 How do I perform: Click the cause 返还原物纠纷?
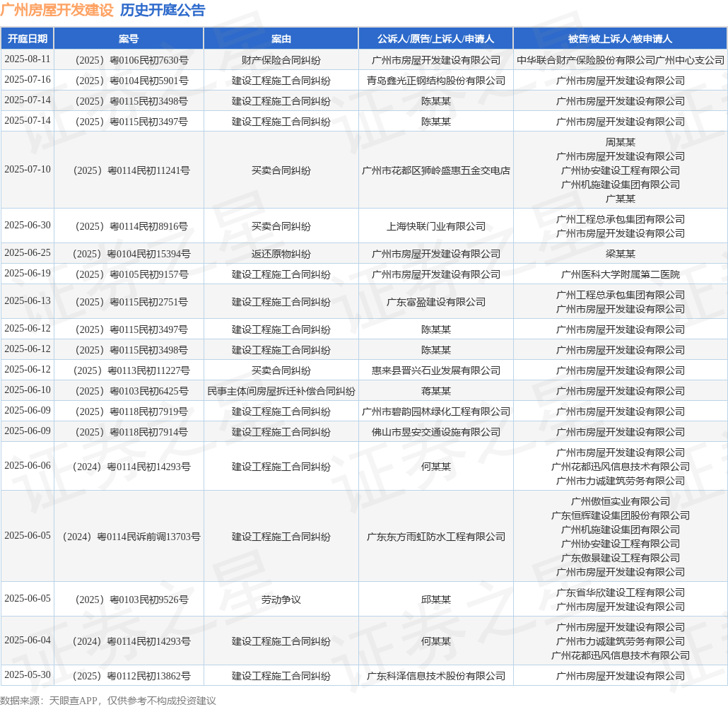pyautogui.click(x=281, y=254)
